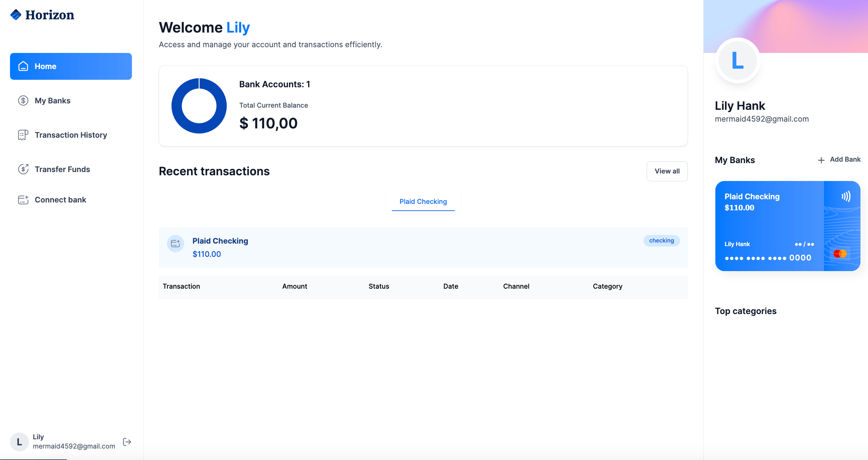The width and height of the screenshot is (868, 460).
Task: Click the plus icon beside Add Bank
Action: 821,160
